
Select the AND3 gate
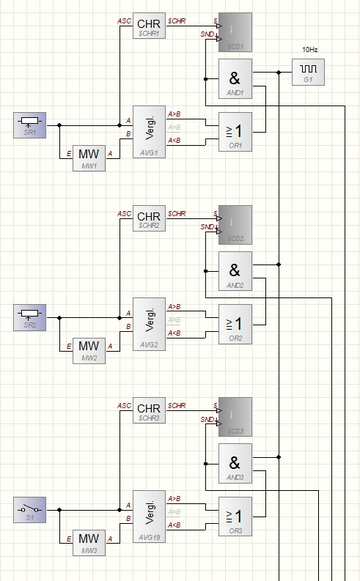(x=235, y=464)
